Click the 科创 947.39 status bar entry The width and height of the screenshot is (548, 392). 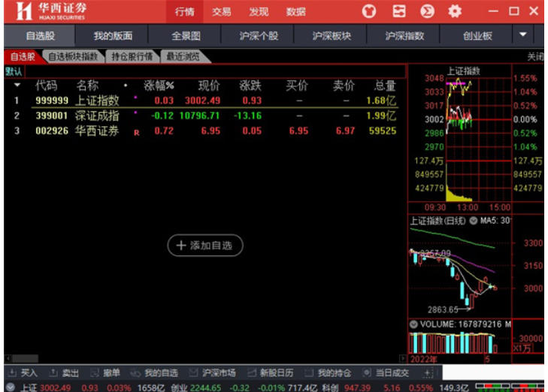(x=347, y=387)
